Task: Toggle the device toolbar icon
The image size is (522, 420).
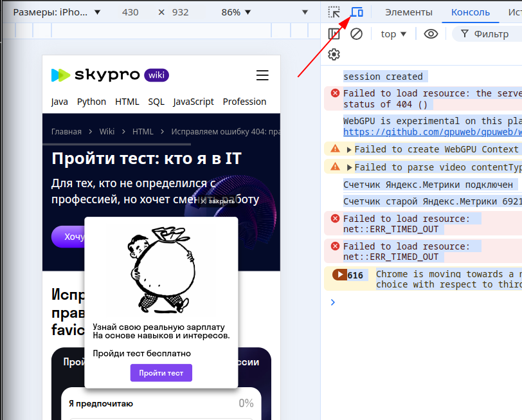Action: pyautogui.click(x=357, y=12)
